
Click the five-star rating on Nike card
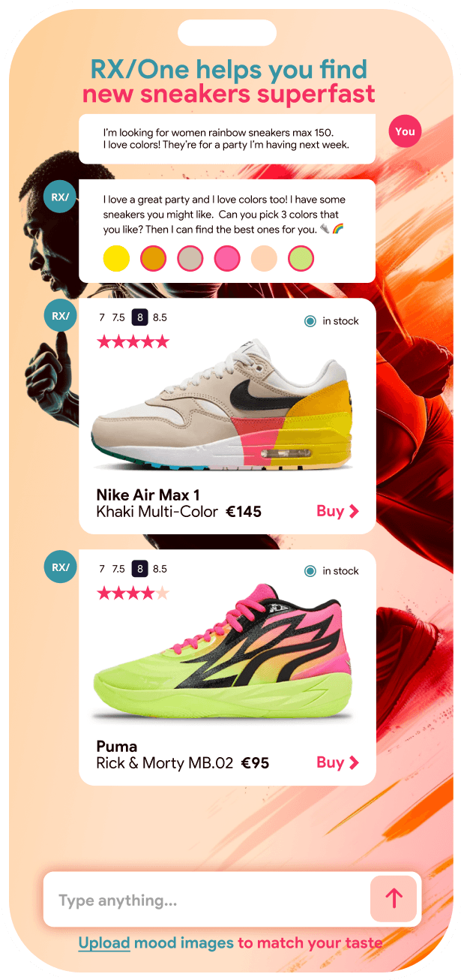pyautogui.click(x=133, y=342)
